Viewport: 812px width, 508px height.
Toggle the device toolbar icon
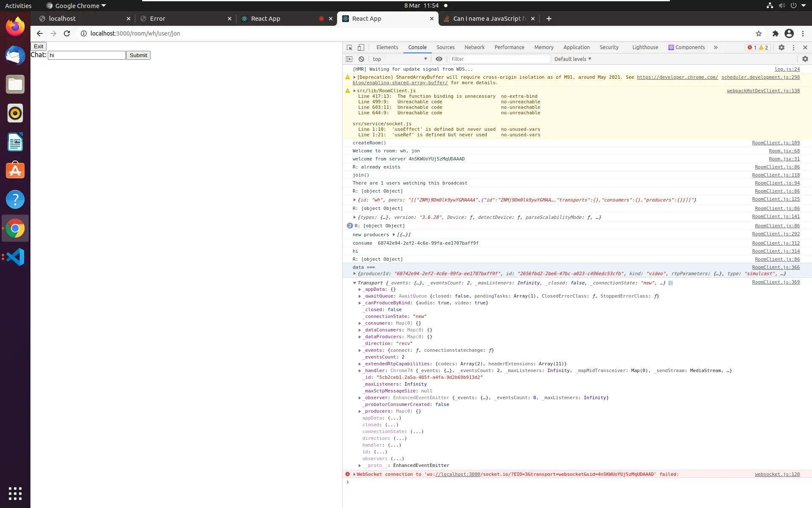click(x=361, y=47)
